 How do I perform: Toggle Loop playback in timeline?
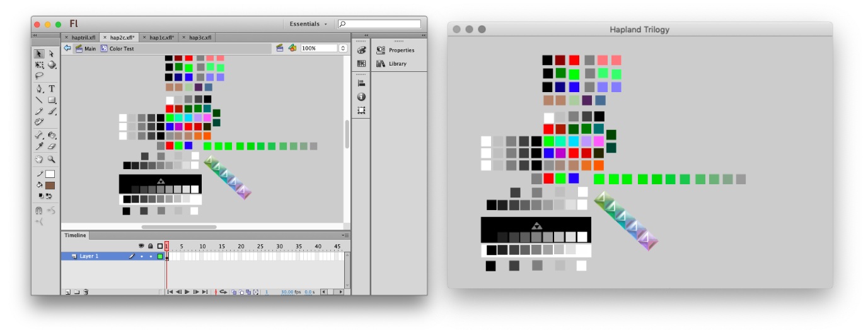(x=223, y=292)
